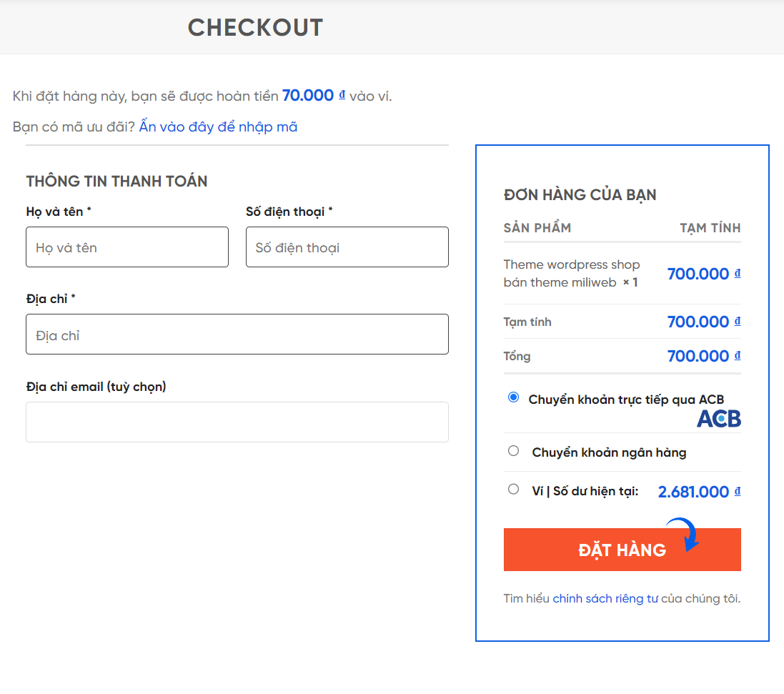Focus the Họ và tên input field
Image resolution: width=784 pixels, height=694 pixels.
point(127,247)
